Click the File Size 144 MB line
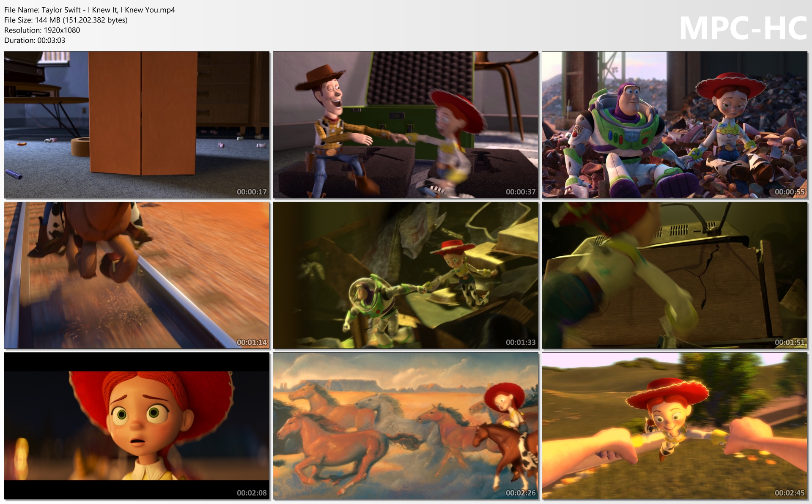Viewport: 812px width, 504px height. (x=66, y=20)
